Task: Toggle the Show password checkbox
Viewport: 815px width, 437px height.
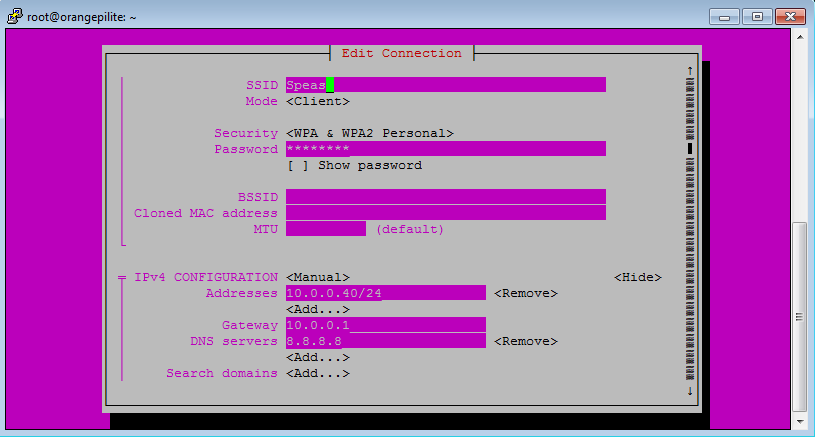Action: coord(298,165)
